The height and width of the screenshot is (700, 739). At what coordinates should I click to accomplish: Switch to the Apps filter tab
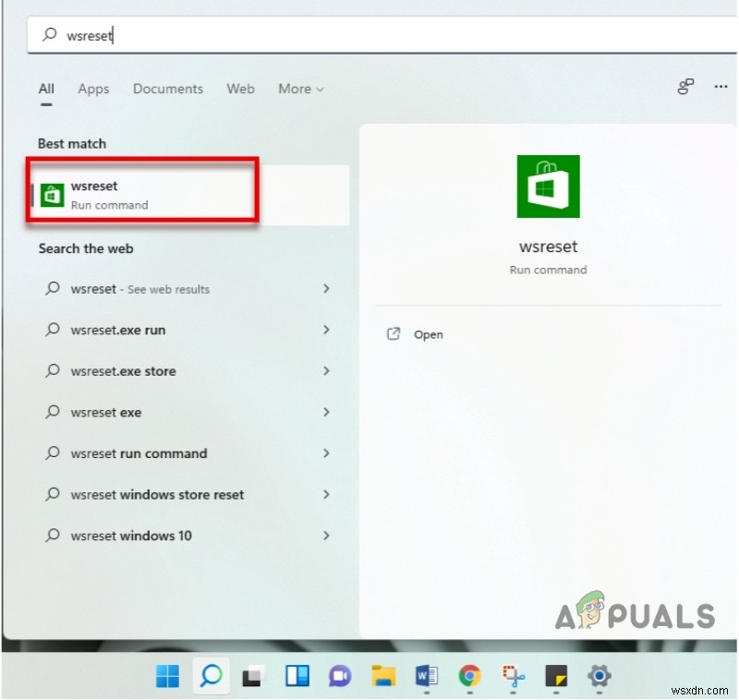(93, 89)
